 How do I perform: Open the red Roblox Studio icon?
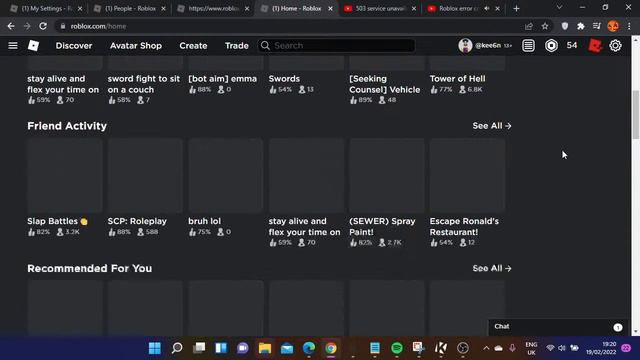click(x=595, y=45)
